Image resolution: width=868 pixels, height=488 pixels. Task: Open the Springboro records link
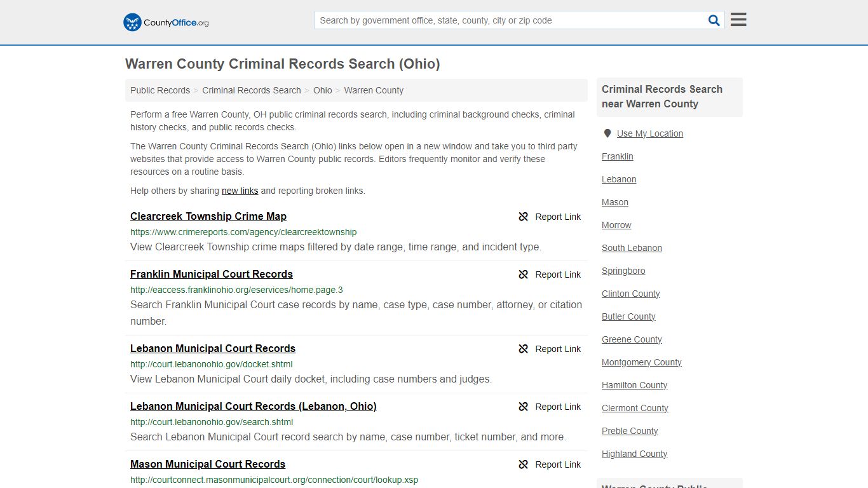623,271
